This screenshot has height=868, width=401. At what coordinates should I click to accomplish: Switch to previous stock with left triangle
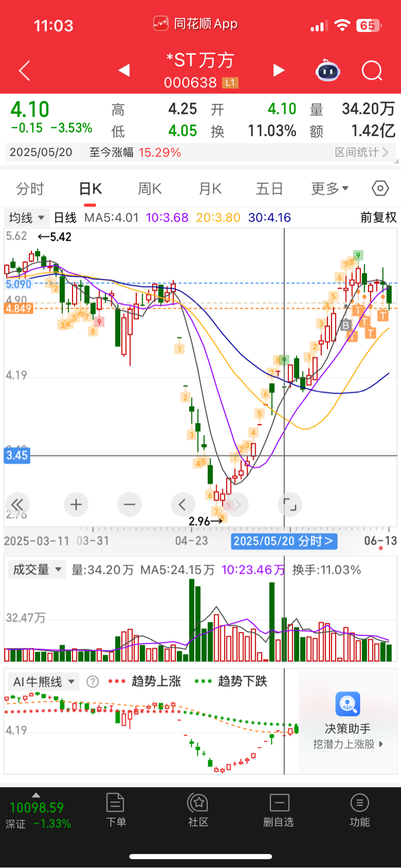coord(124,70)
